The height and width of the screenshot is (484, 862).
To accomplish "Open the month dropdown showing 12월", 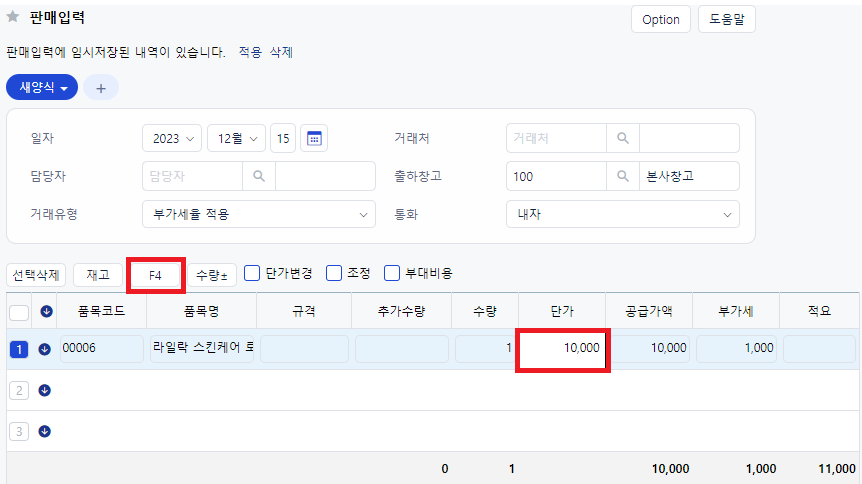I will click(236, 138).
